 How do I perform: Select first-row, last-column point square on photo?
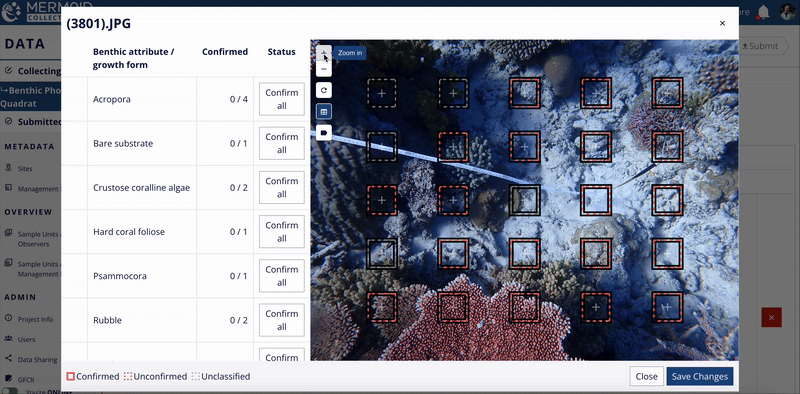click(x=667, y=93)
